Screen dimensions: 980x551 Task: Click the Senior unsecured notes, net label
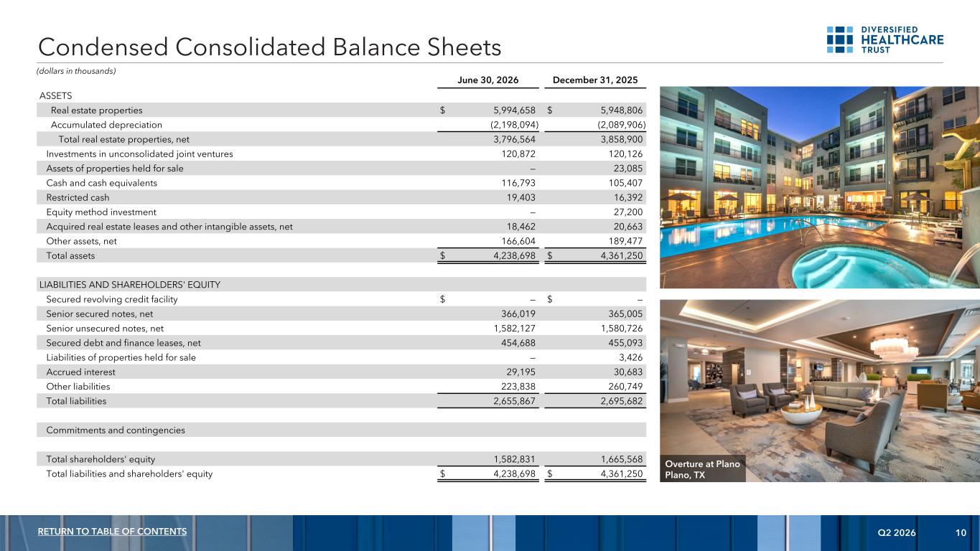(105, 328)
